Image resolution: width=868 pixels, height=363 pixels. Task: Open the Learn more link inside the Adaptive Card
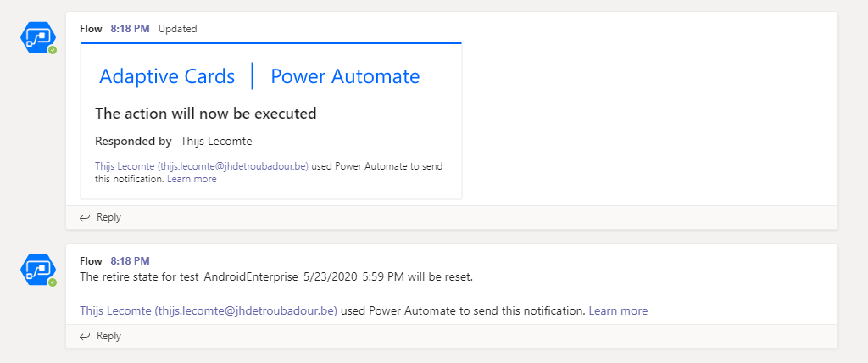192,179
